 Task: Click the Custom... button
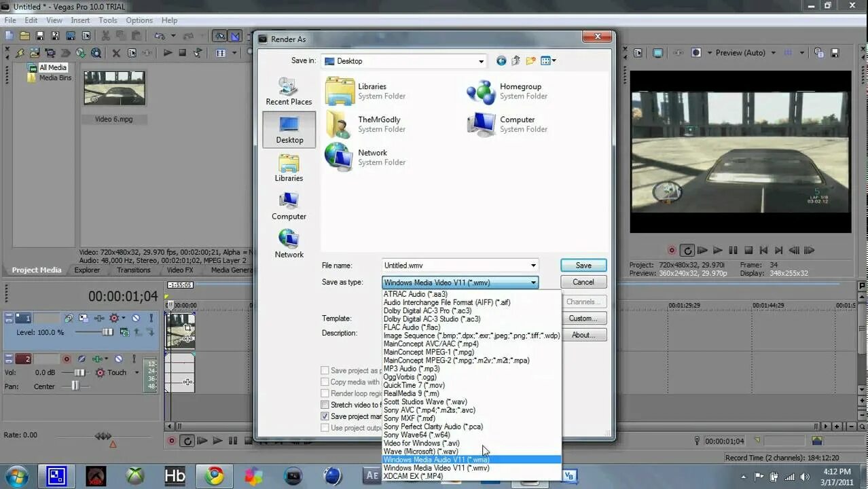583,319
